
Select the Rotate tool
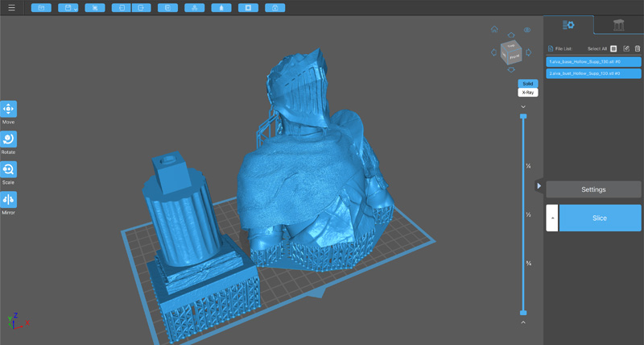(8, 139)
